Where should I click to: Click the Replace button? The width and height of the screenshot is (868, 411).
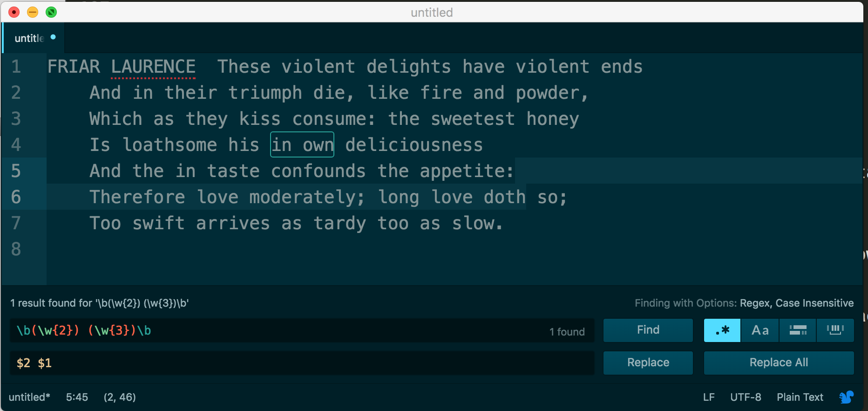648,363
